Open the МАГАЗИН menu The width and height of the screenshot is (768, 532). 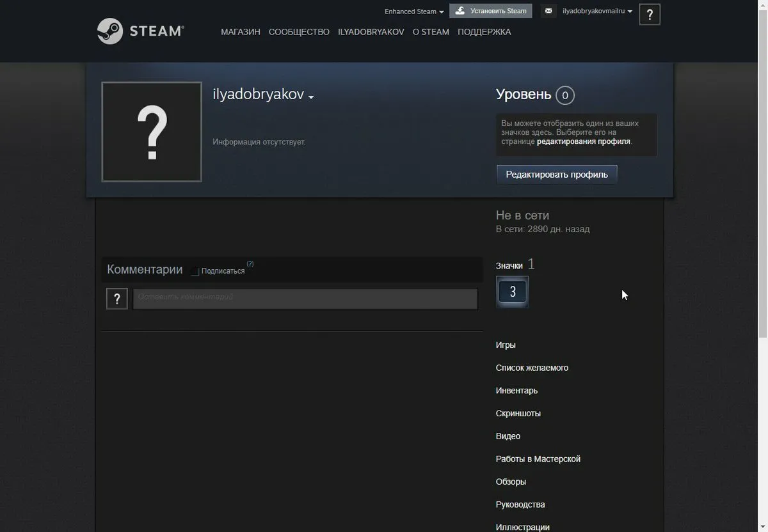[x=240, y=32]
